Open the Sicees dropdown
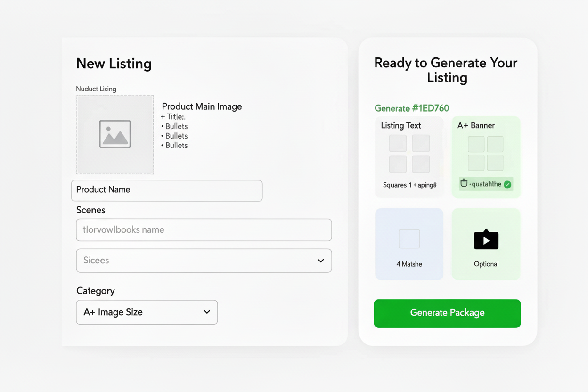The height and width of the screenshot is (392, 588). [x=204, y=261]
